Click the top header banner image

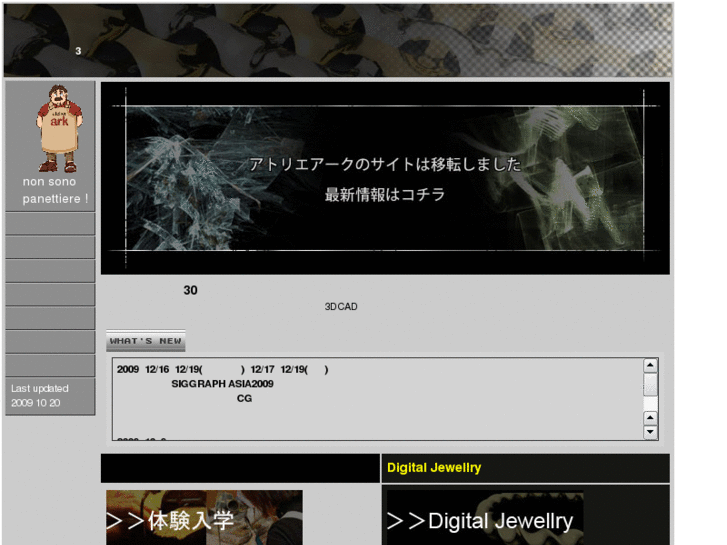point(338,40)
